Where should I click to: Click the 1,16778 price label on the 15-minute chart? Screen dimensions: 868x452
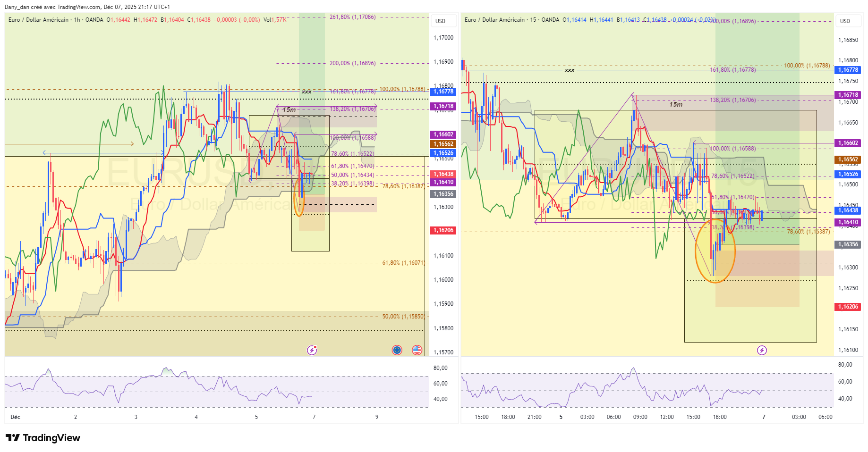[848, 70]
